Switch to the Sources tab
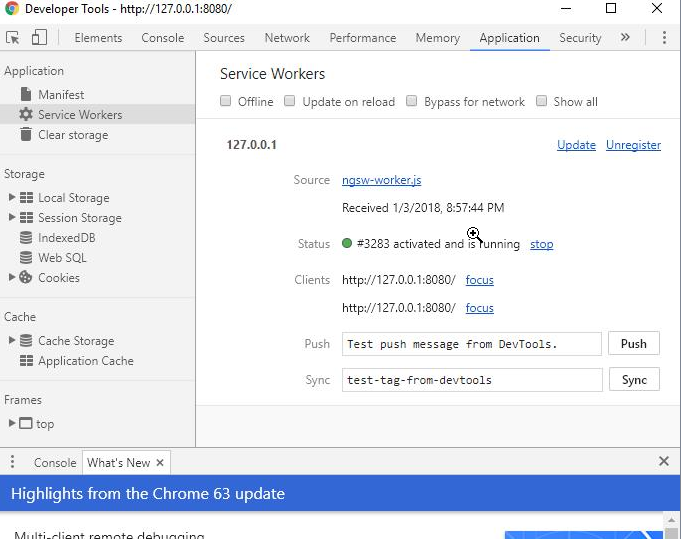681x539 pixels. [x=224, y=38]
